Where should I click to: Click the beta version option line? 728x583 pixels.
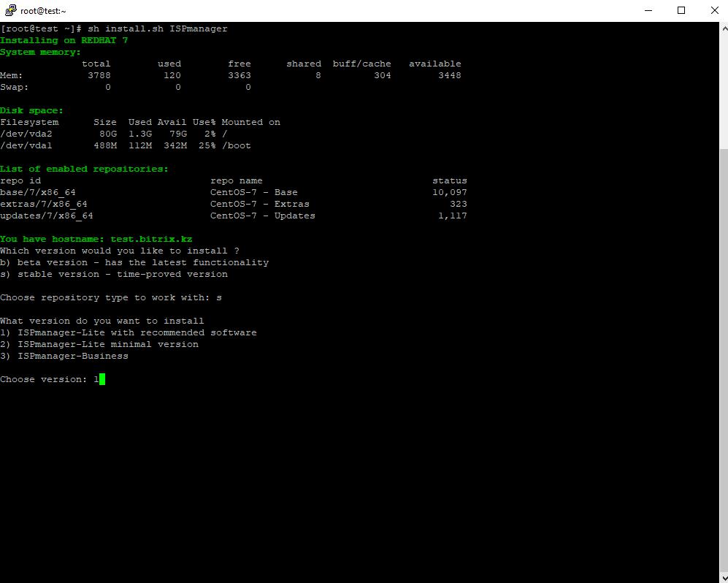tap(134, 262)
